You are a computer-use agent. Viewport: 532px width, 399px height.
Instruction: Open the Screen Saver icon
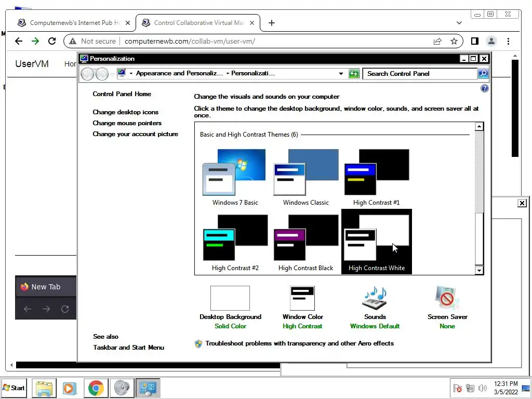pos(447,298)
